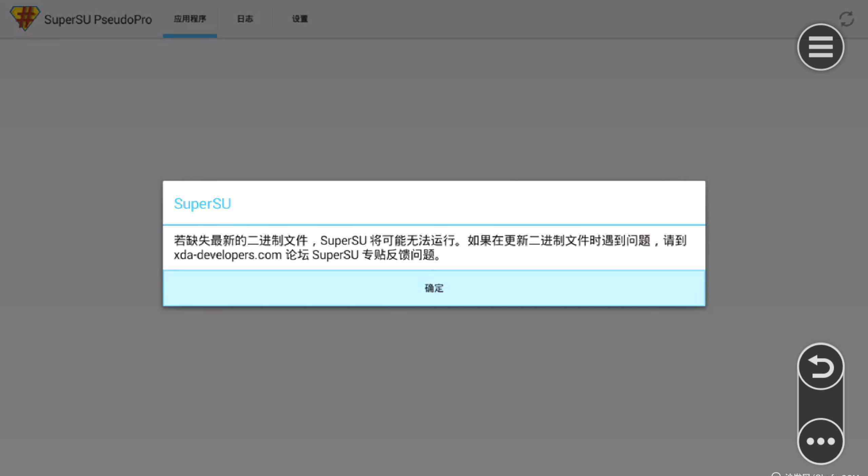Click the SuperSU dialog title text

[202, 204]
